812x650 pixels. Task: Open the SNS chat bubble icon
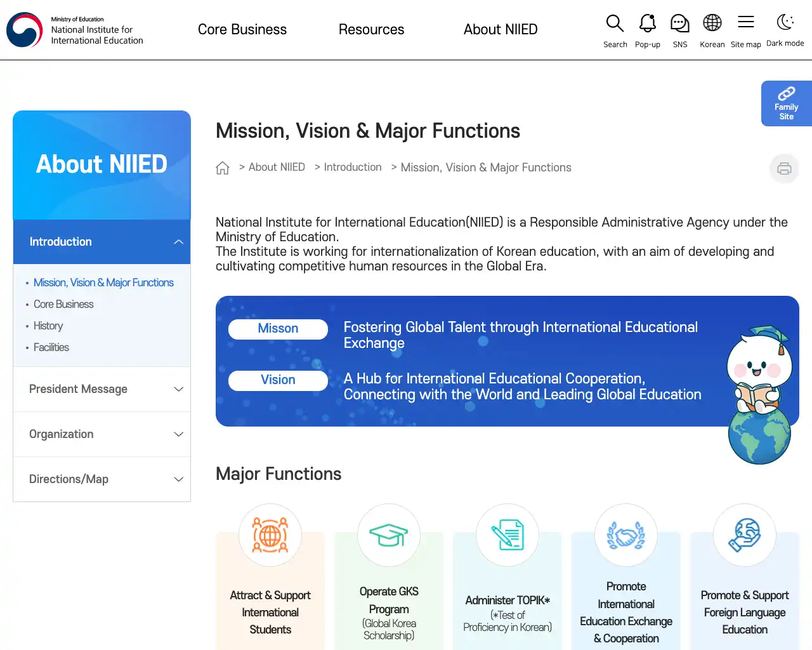coord(680,23)
